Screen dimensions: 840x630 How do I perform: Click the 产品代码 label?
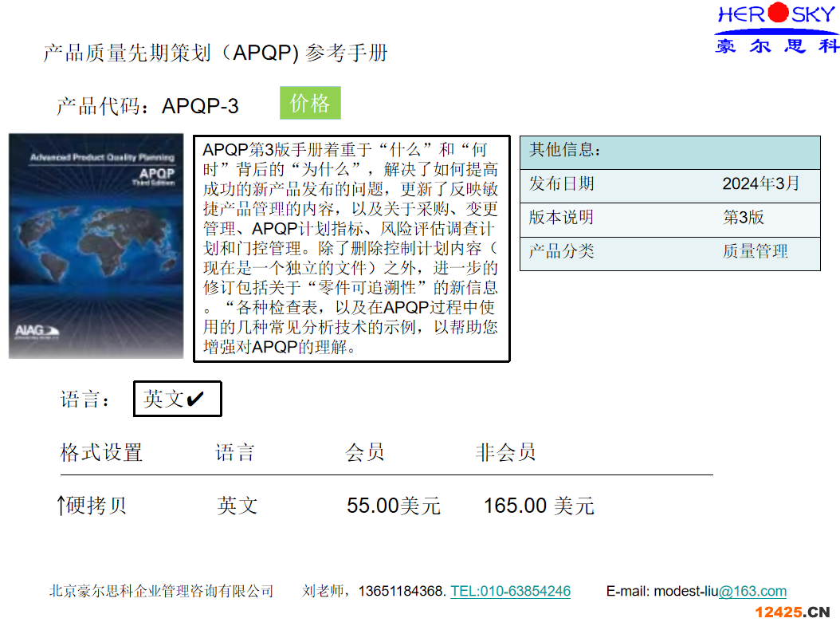click(102, 106)
